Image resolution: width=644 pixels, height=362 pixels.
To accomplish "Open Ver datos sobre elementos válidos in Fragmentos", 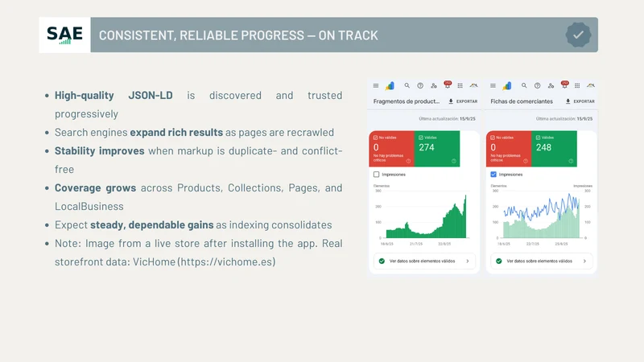I will coord(424,261).
